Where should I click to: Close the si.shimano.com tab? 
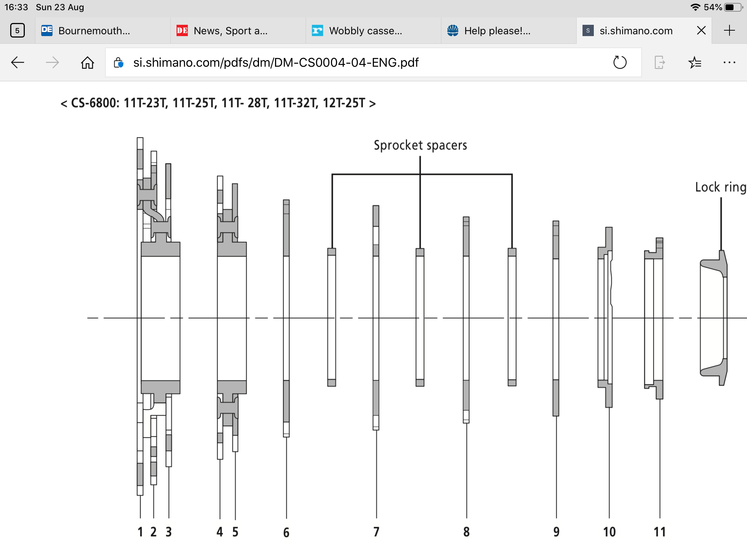coord(701,31)
